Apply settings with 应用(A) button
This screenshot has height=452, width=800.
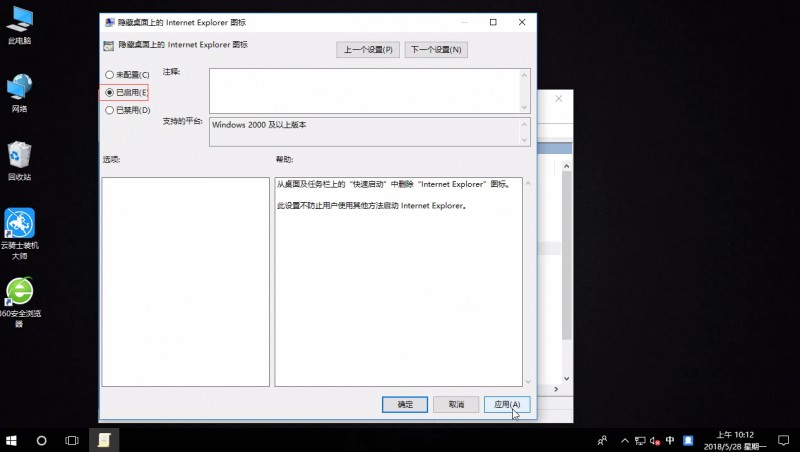click(507, 405)
